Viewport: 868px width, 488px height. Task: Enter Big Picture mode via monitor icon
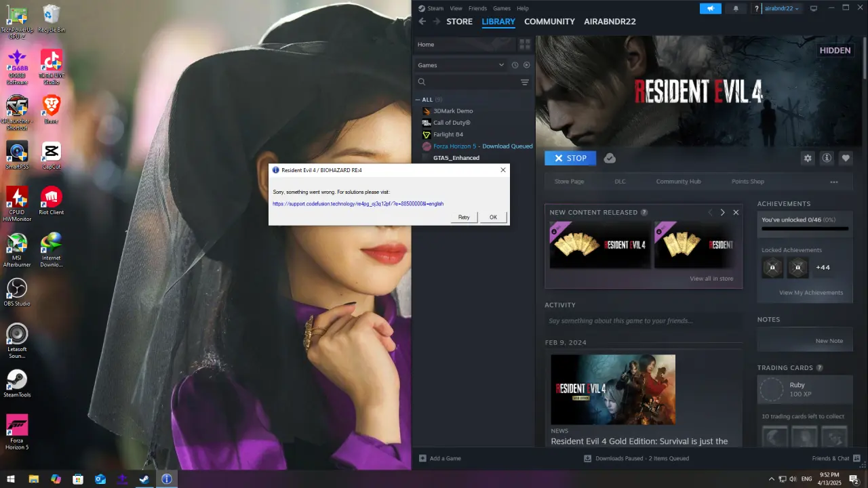tap(814, 8)
